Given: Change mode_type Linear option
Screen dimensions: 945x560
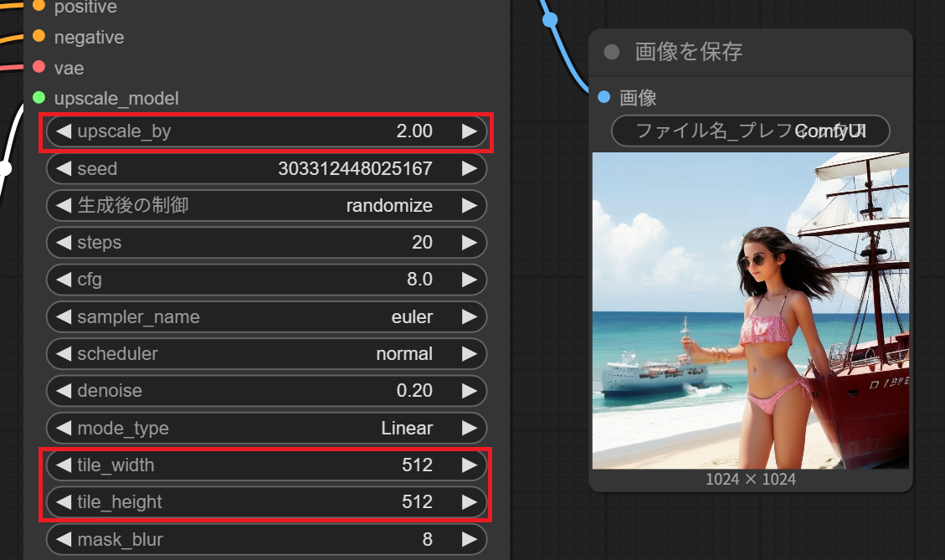Looking at the screenshot, I should (266, 428).
